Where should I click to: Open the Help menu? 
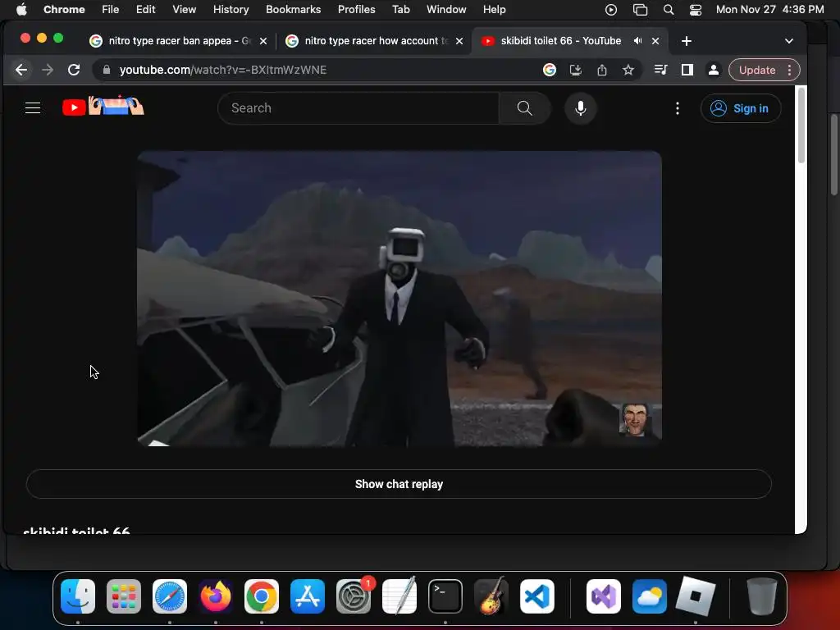494,9
